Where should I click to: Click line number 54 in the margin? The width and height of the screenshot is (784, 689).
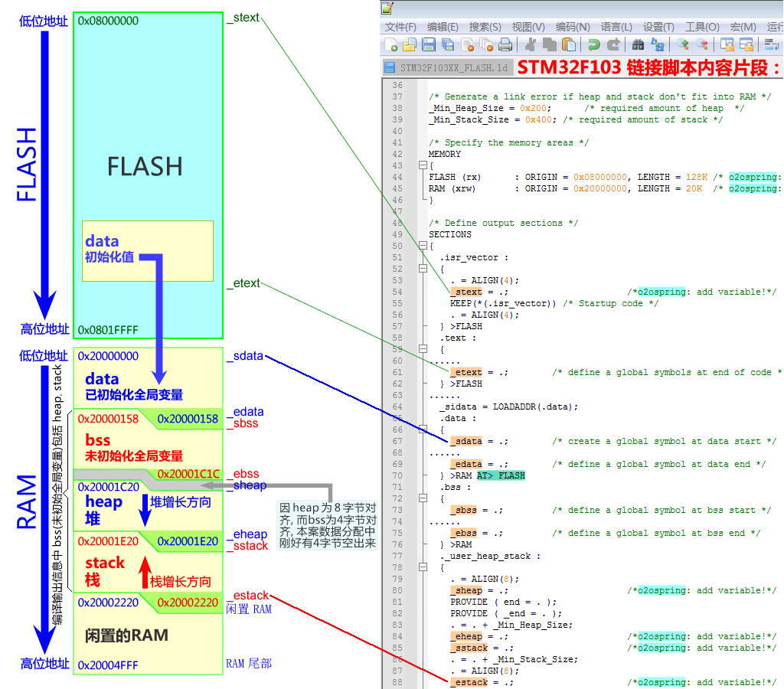click(398, 292)
